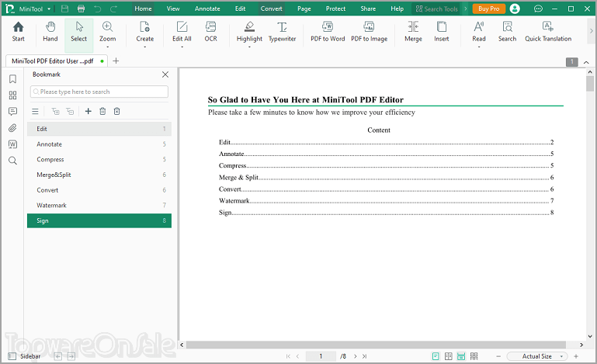This screenshot has width=597, height=364.
Task: Switch to the Convert tab
Action: [271, 9]
